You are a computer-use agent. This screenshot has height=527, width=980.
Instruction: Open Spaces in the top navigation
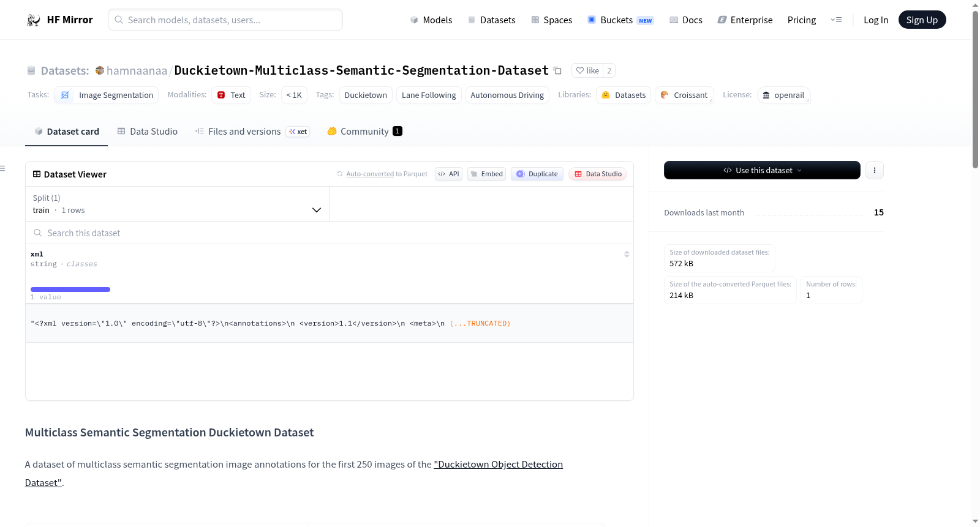[x=551, y=20]
